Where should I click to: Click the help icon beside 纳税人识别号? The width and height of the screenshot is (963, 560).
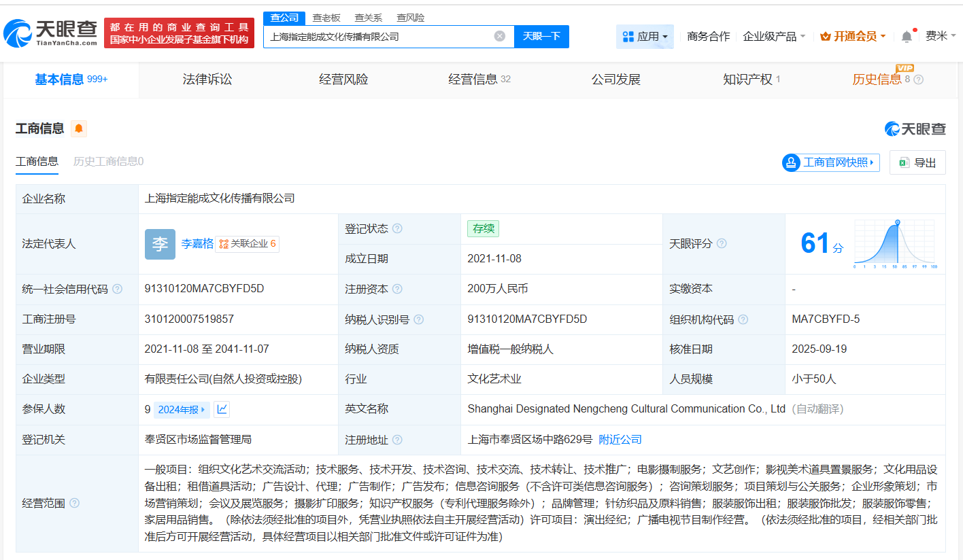click(420, 319)
